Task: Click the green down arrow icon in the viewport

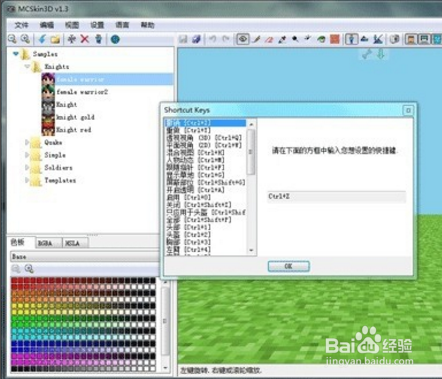Action: click(x=381, y=54)
